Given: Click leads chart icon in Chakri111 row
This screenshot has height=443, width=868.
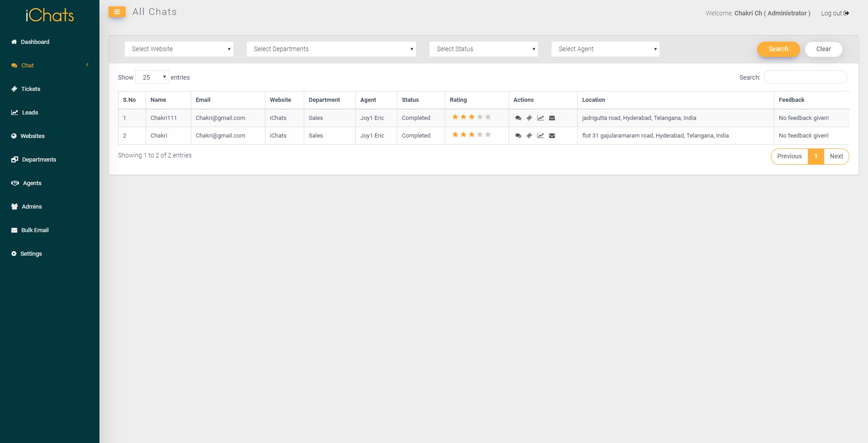Looking at the screenshot, I should pos(541,118).
